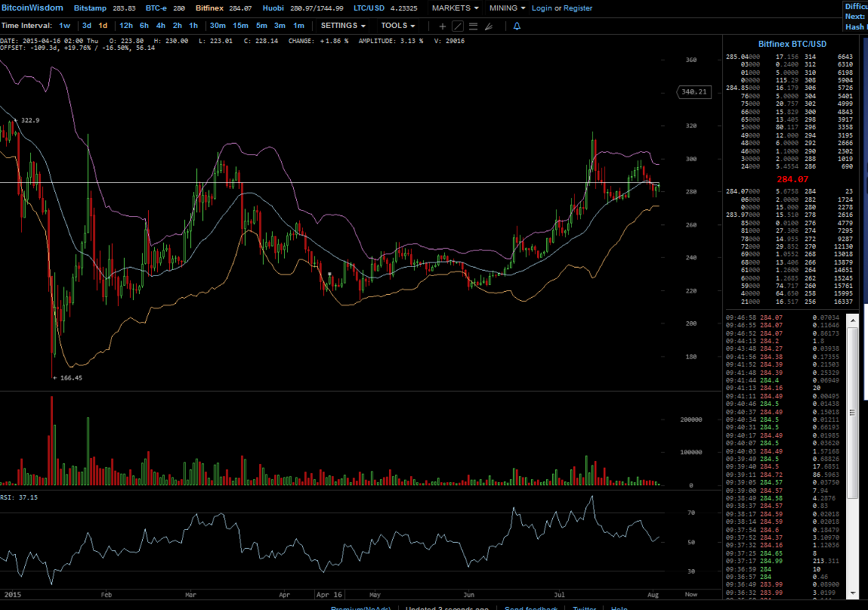
Task: Open the Bitfinex market link
Action: pos(209,8)
